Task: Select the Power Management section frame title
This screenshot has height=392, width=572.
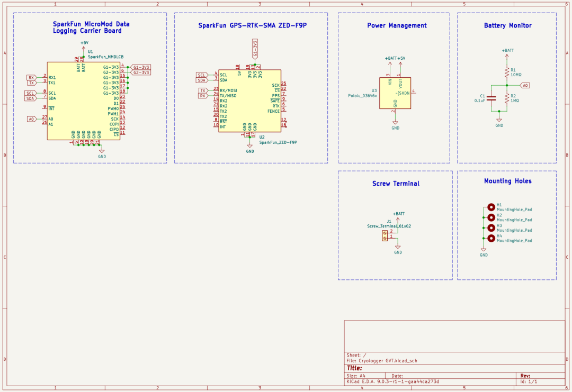Action: click(397, 25)
